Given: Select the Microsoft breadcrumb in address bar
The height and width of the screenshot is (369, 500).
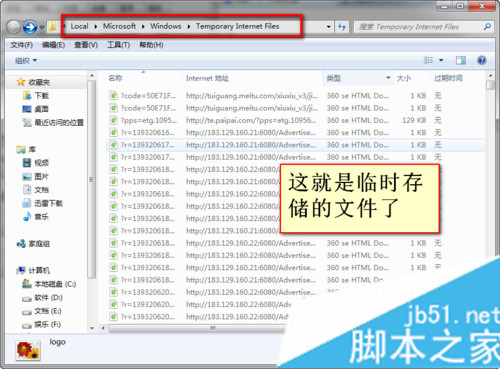Looking at the screenshot, I should 119,26.
